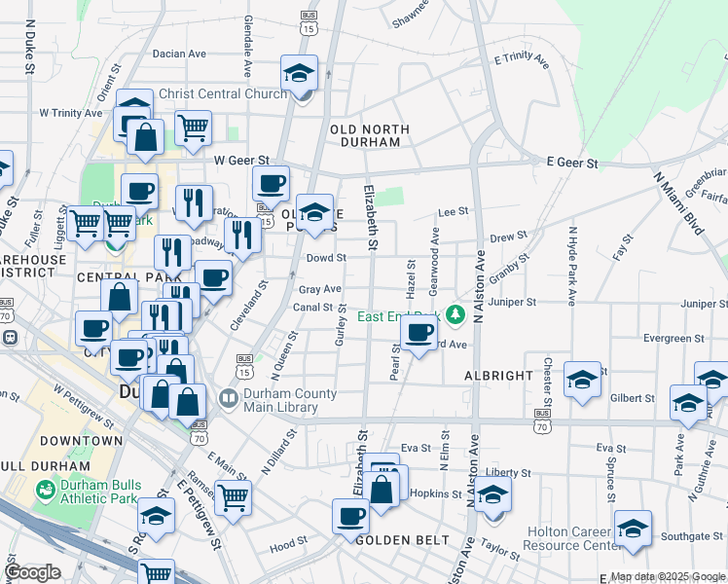Open the East End Park tree pin
The width and height of the screenshot is (728, 584).
[x=455, y=315]
